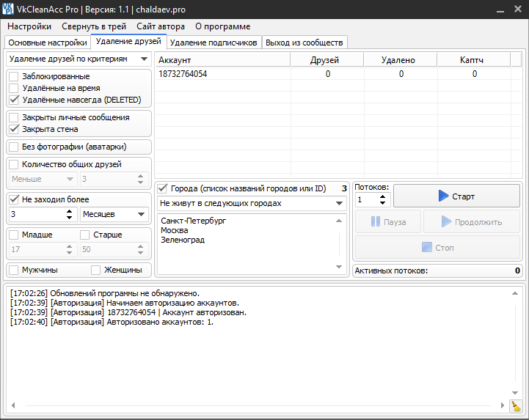Switch to Основные настройки tab
This screenshot has height=420, width=529.
48,43
